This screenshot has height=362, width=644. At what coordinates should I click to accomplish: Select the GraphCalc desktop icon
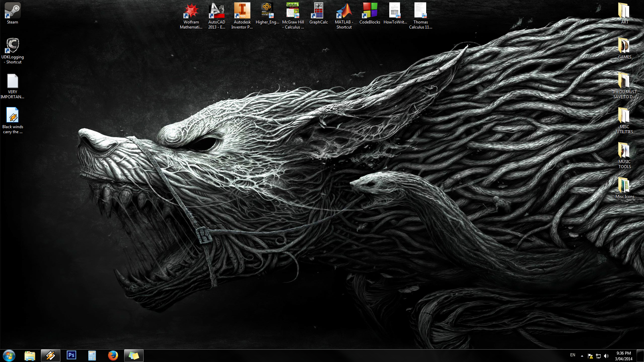(x=318, y=13)
